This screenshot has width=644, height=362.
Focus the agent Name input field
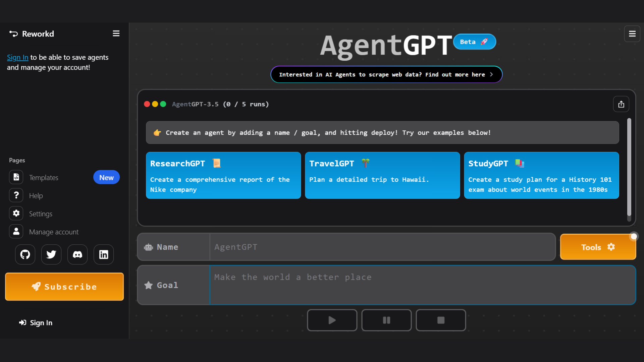click(x=382, y=247)
